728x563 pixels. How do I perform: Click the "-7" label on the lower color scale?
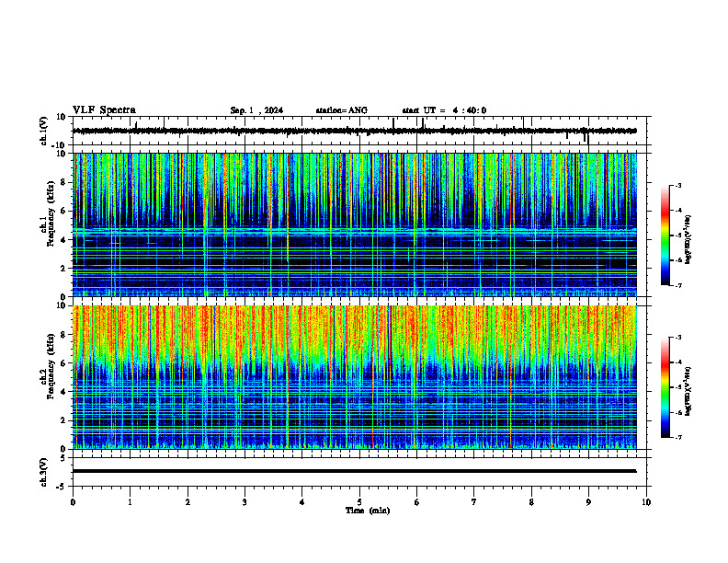(x=677, y=438)
